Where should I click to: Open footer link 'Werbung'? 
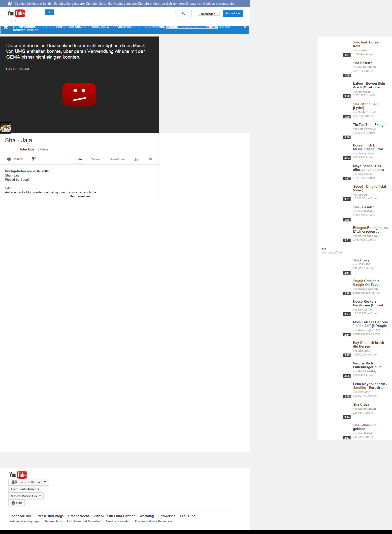147,516
